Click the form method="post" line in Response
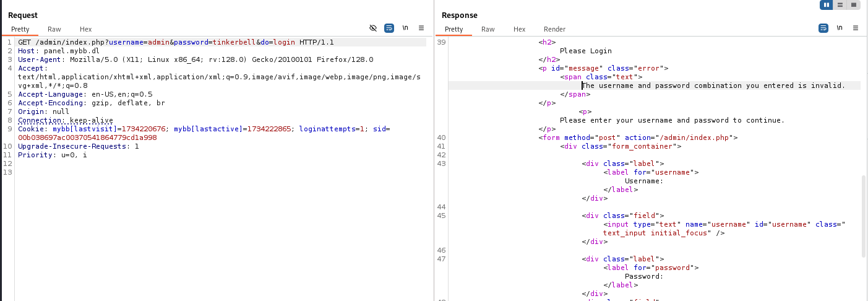The width and height of the screenshot is (868, 301). click(638, 137)
